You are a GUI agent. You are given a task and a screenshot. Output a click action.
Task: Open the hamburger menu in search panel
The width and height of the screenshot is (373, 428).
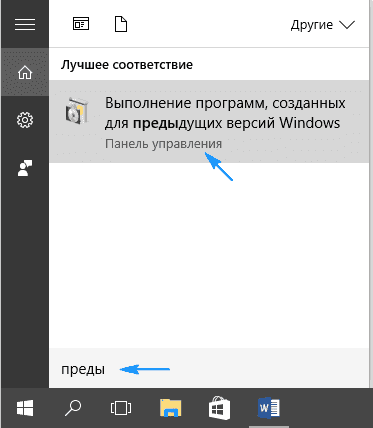pyautogui.click(x=25, y=25)
